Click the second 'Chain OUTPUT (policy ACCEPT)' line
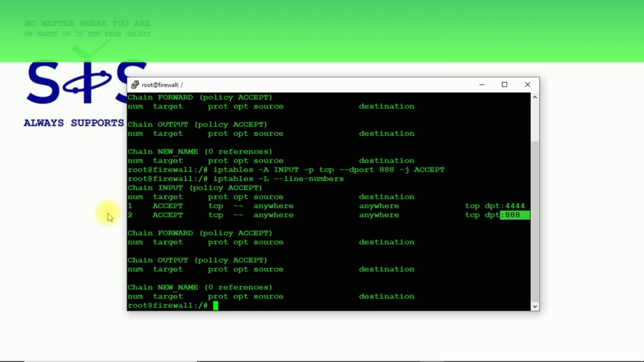Image resolution: width=644 pixels, height=362 pixels. [197, 260]
